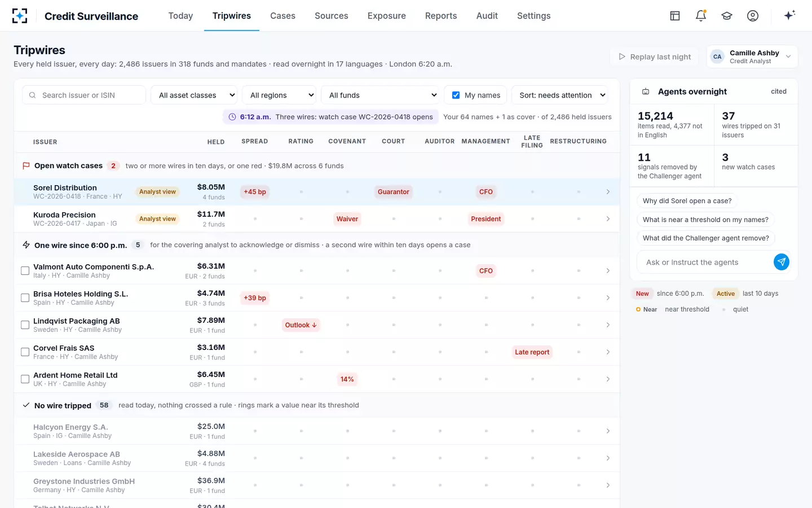Open the Kuroda Precision row arrow
This screenshot has height=508, width=812.
608,219
